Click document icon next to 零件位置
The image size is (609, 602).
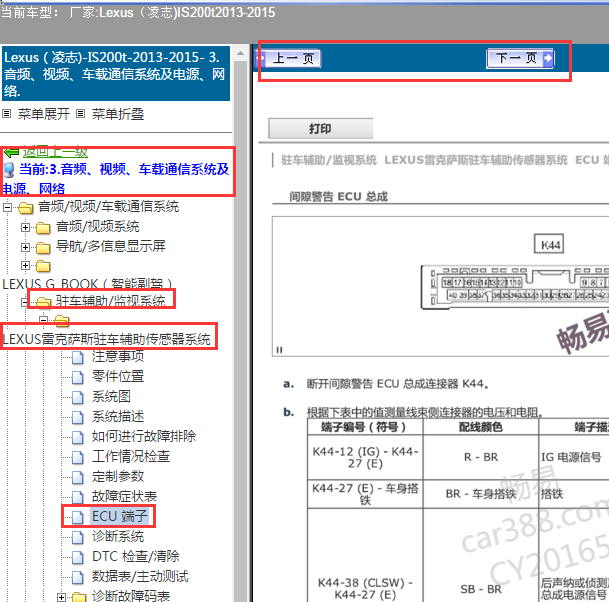coord(78,377)
